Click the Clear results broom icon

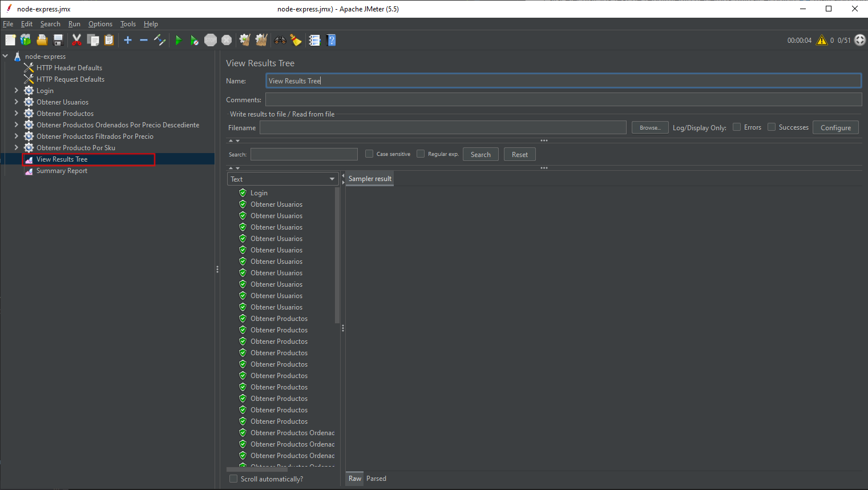245,40
